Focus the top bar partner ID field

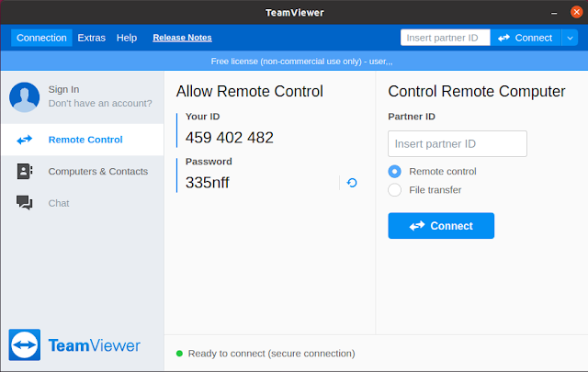tap(445, 38)
